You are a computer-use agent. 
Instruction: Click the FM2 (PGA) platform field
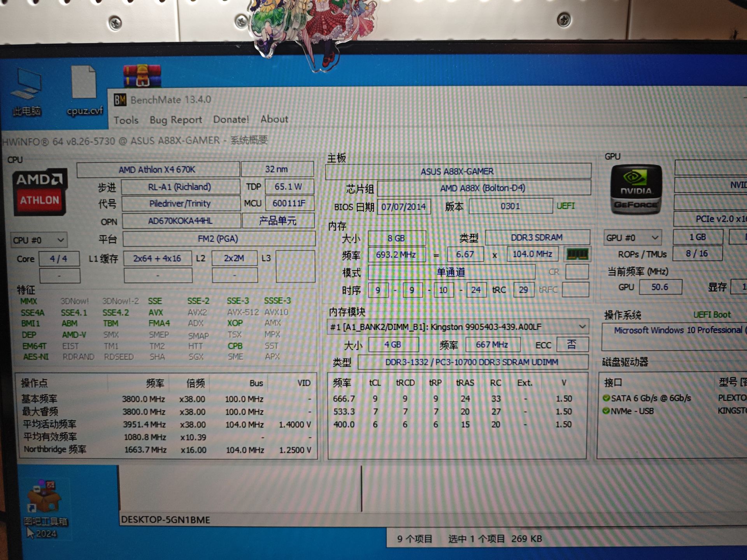218,239
